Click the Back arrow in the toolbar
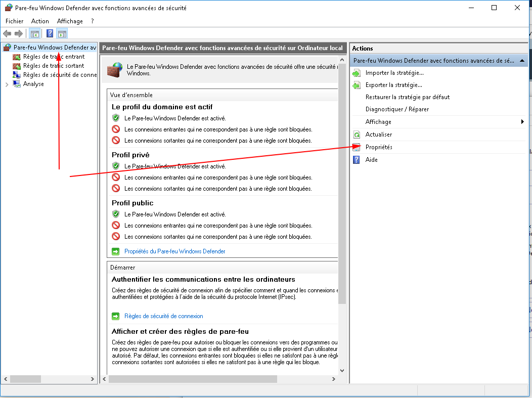532x398 pixels. (7, 33)
